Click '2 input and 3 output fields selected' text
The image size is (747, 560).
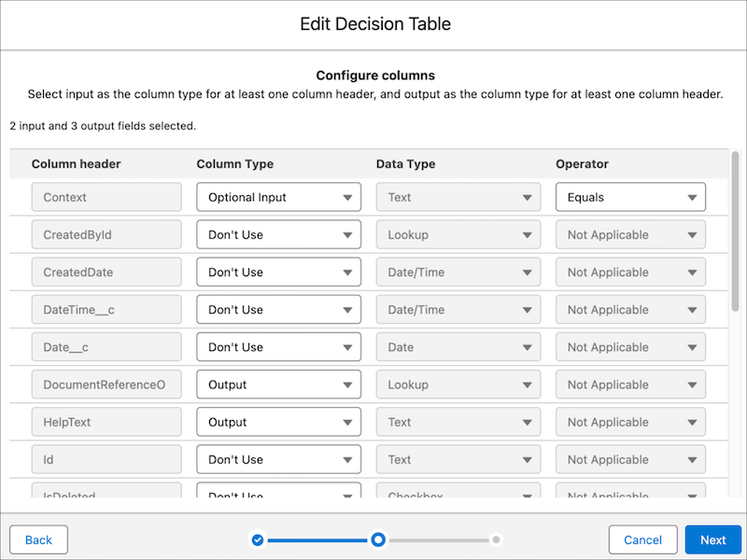(x=103, y=126)
